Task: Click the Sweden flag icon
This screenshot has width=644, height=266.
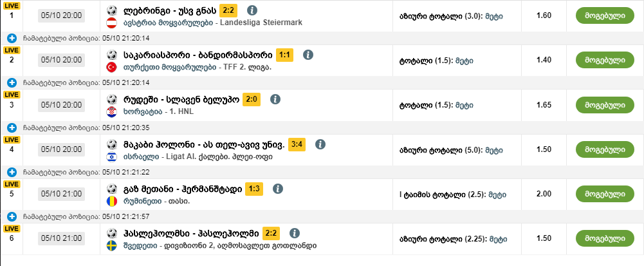Action: 111,245
